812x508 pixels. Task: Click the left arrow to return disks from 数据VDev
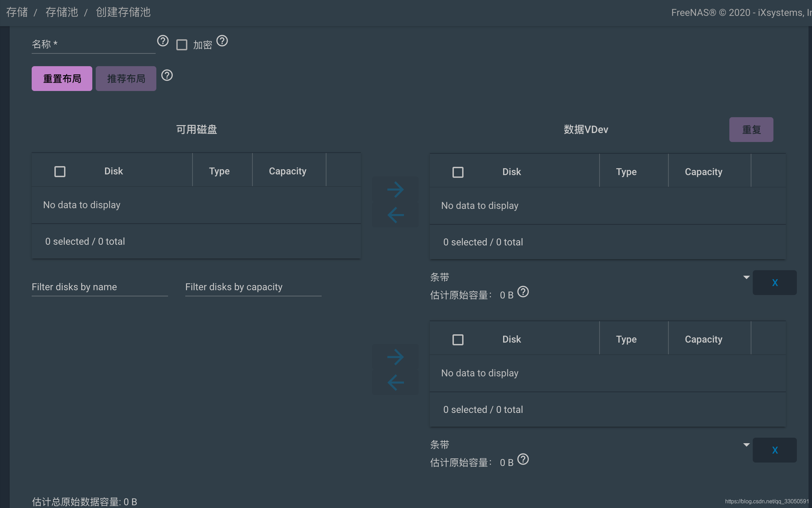pos(395,215)
